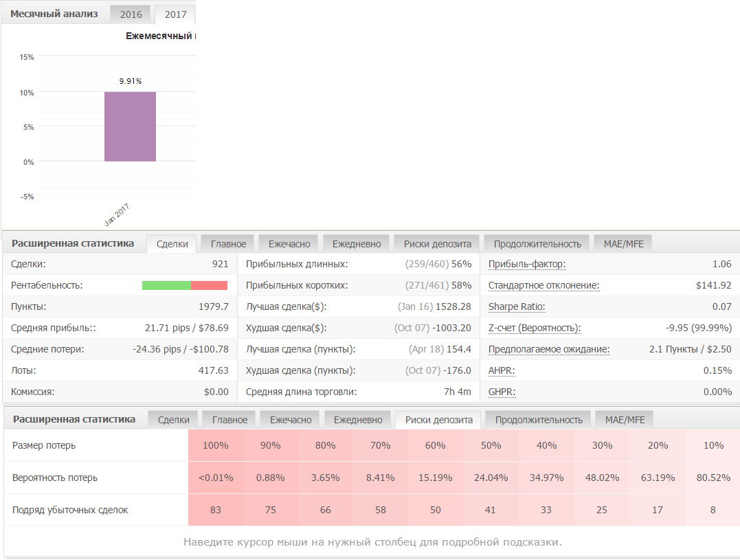Open the Сделки tab in upper statistics panel
The width and height of the screenshot is (740, 560).
click(172, 244)
